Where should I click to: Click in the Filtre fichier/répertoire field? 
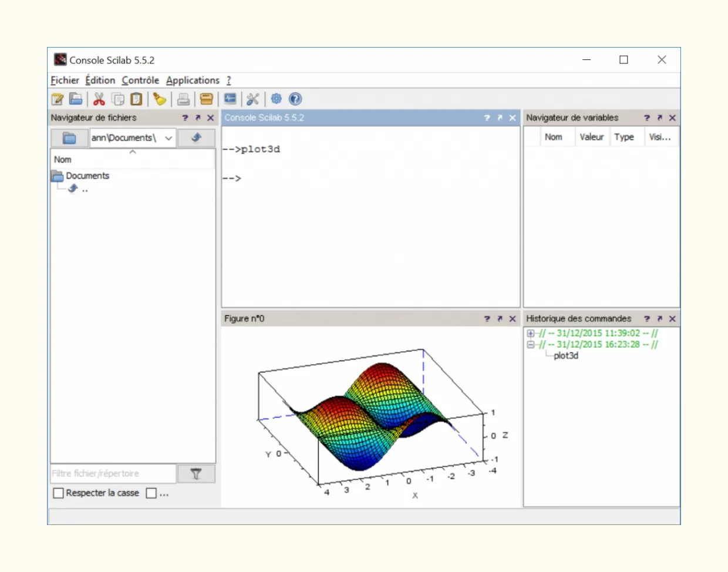coord(113,474)
